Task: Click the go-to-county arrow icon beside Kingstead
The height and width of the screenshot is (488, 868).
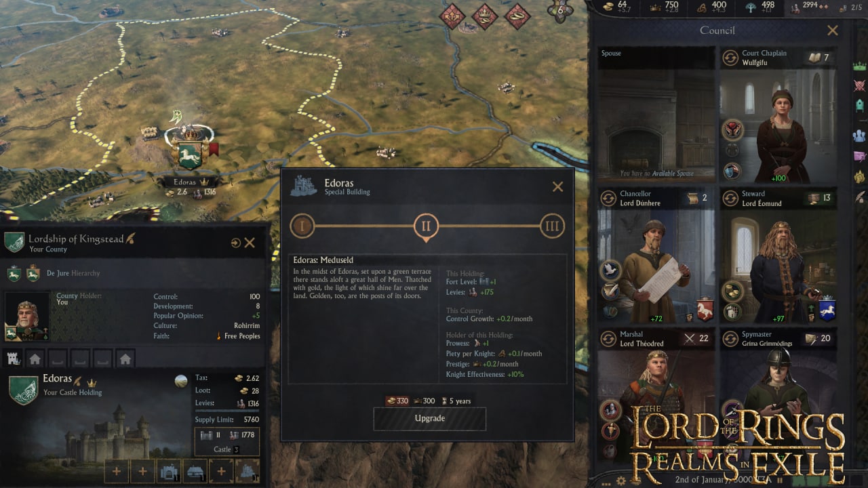Action: [235, 243]
